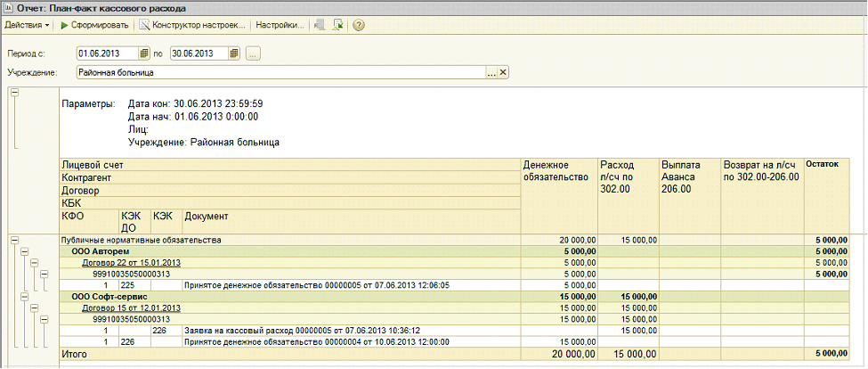Image resolution: width=868 pixels, height=369 pixels.
Task: Click parameter line Учреждение: Районная больница
Action: [x=204, y=143]
